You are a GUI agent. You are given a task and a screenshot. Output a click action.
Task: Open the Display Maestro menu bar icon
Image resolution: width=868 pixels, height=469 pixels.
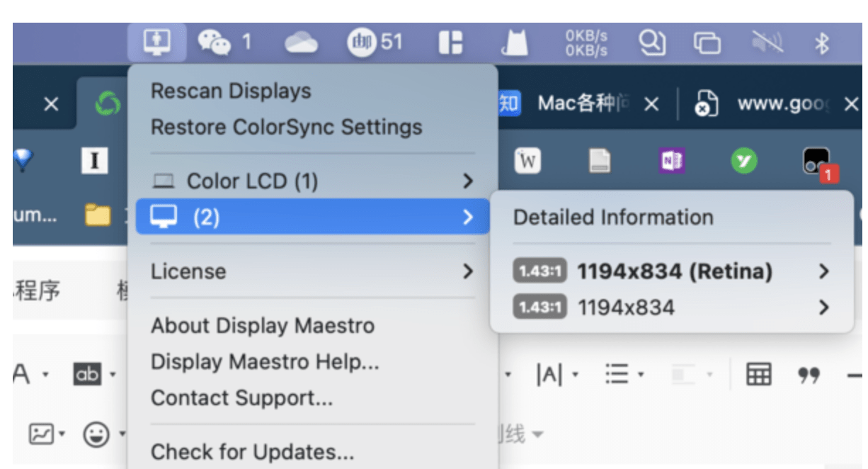coord(156,41)
